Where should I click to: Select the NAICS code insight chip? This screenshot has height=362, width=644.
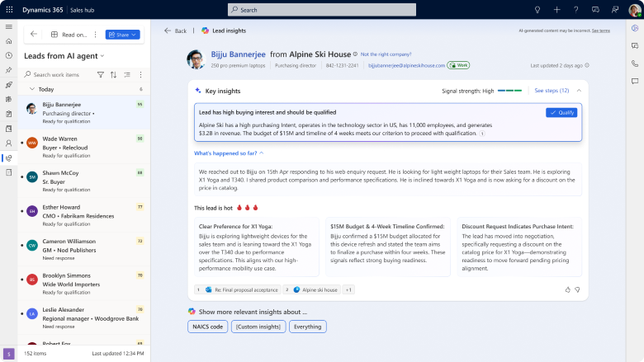click(206, 327)
